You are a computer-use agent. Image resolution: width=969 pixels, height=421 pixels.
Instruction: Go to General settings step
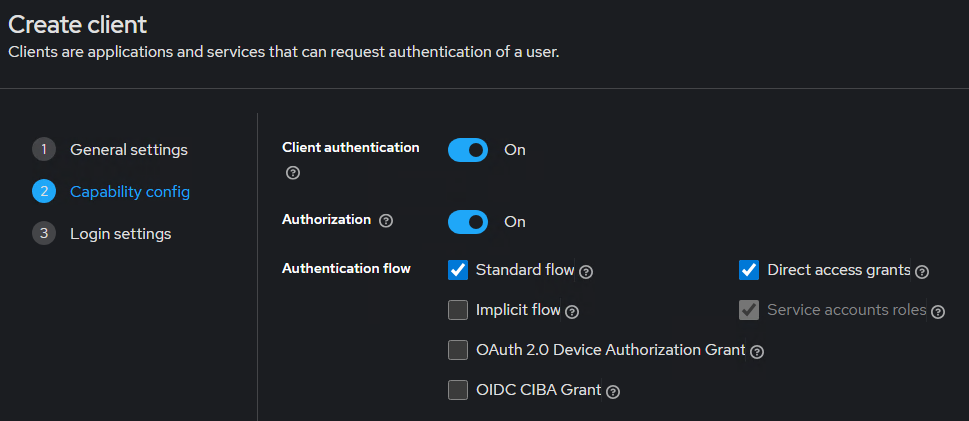click(128, 150)
